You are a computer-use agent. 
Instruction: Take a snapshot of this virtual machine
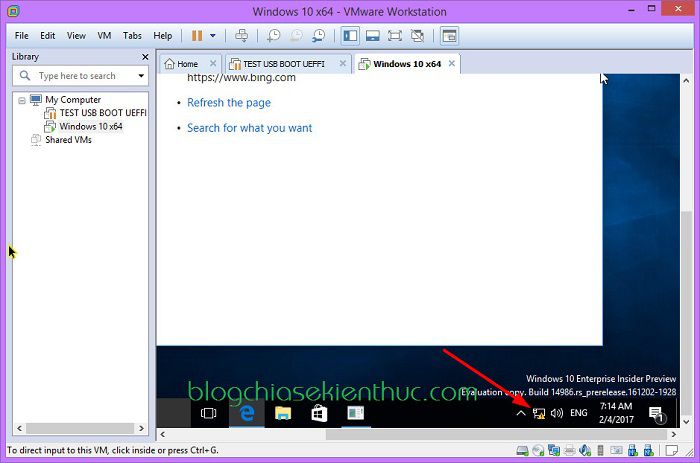click(273, 36)
